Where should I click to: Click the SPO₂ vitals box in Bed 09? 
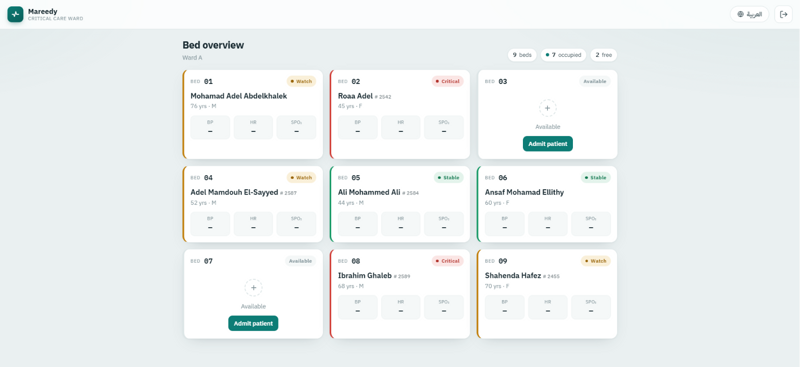tap(591, 307)
